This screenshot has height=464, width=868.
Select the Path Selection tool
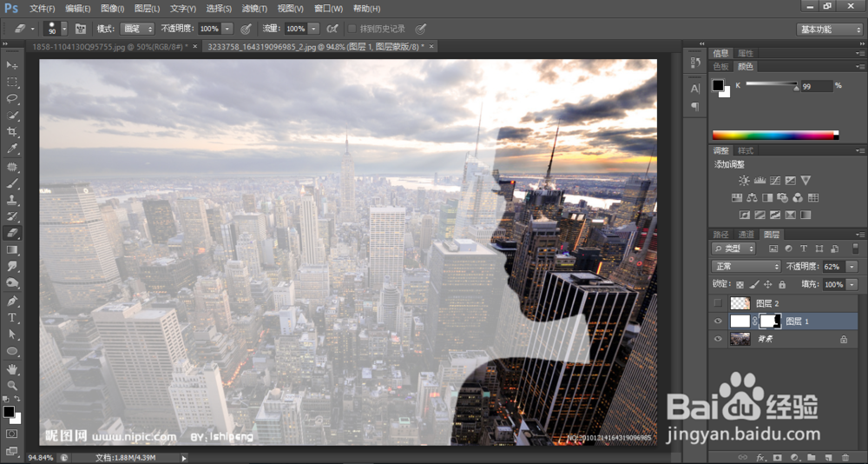pos(12,335)
